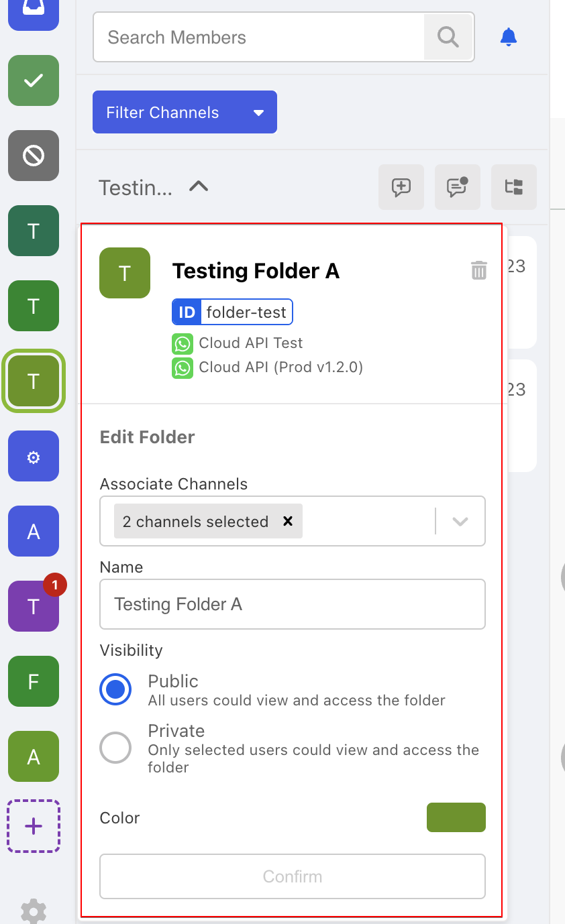Delete folder using the trash icon
Image resolution: width=565 pixels, height=924 pixels.
[x=478, y=270]
